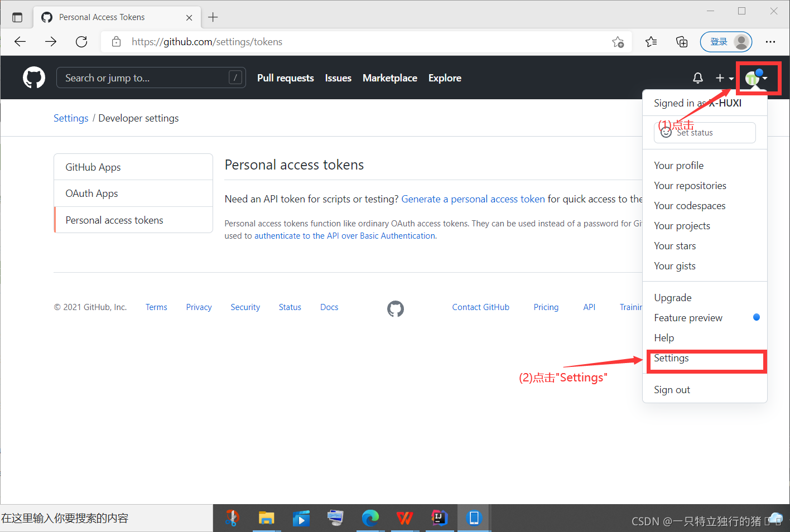This screenshot has height=532, width=790.
Task: Open the user avatar menu
Action: [757, 78]
